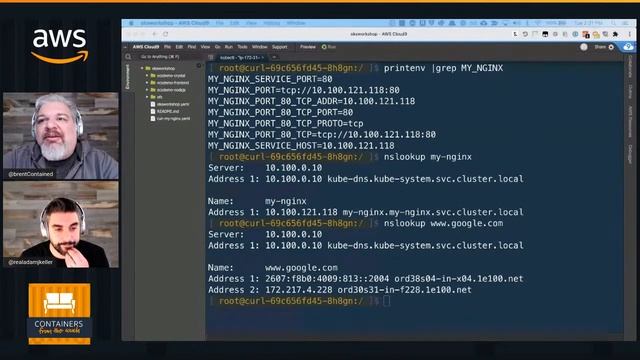
Task: Select the kubectl terminal tab
Action: coord(242,58)
